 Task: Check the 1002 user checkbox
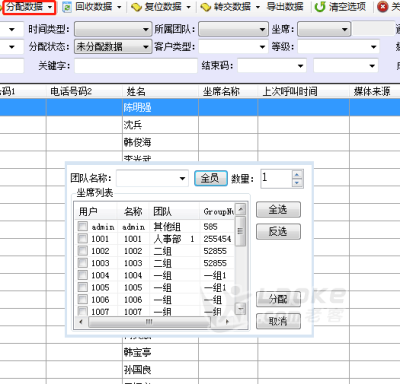click(x=83, y=251)
